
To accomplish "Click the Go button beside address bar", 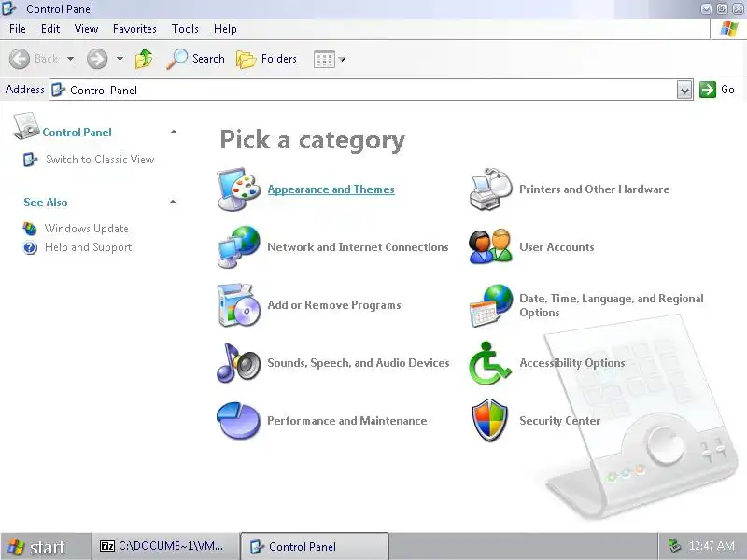I will 717,90.
